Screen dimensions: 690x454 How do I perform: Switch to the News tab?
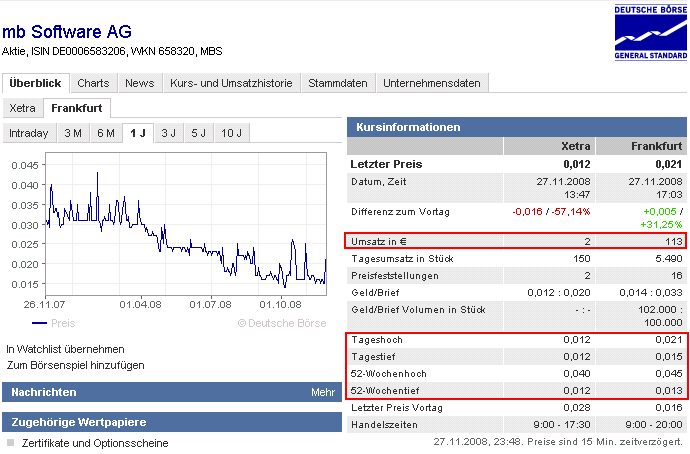tap(140, 83)
